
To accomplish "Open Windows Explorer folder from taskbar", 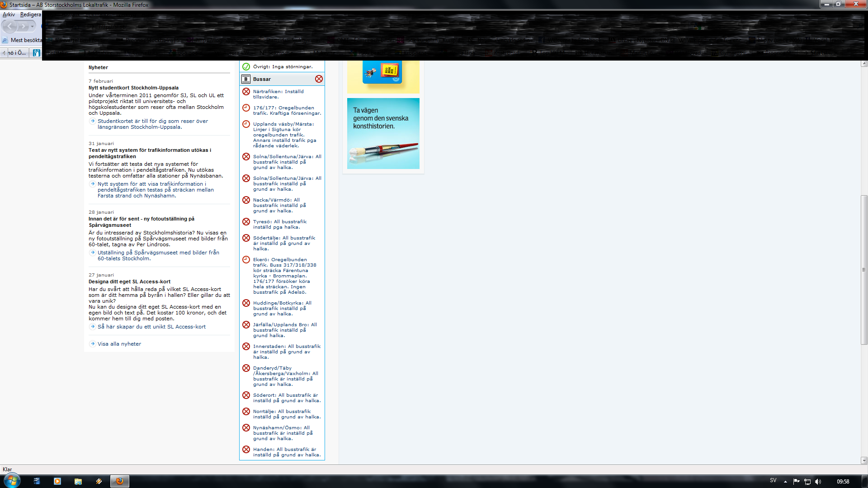I will pos(78,481).
